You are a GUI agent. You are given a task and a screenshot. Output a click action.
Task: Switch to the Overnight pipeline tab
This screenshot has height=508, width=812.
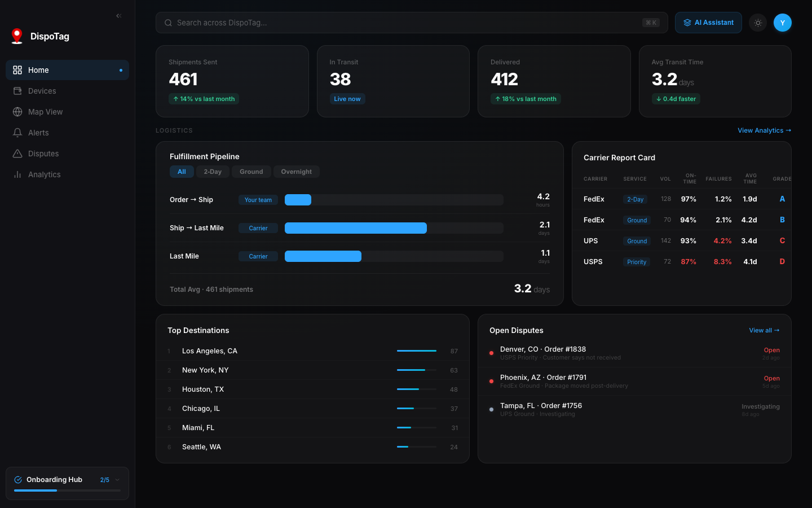coord(296,172)
